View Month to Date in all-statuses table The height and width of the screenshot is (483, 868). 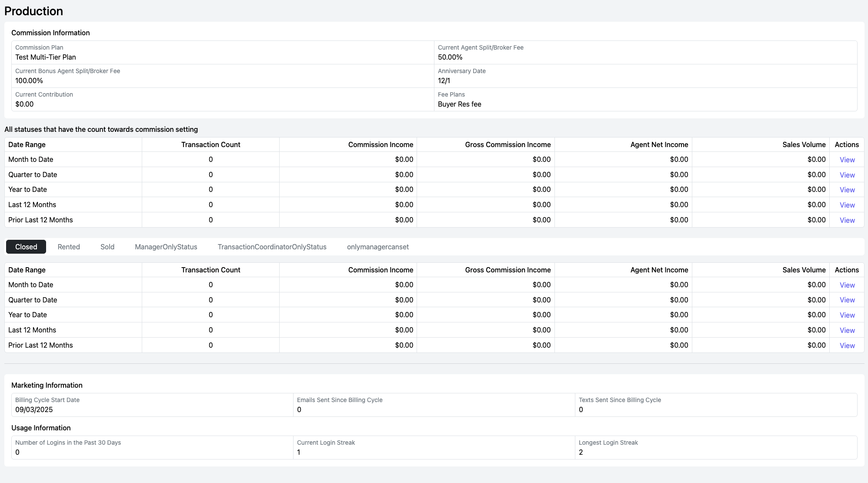point(847,160)
